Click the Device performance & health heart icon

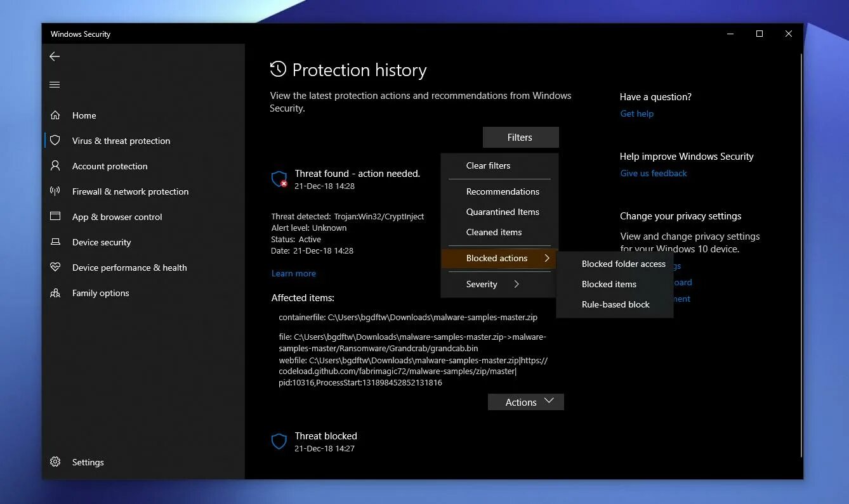coord(55,268)
